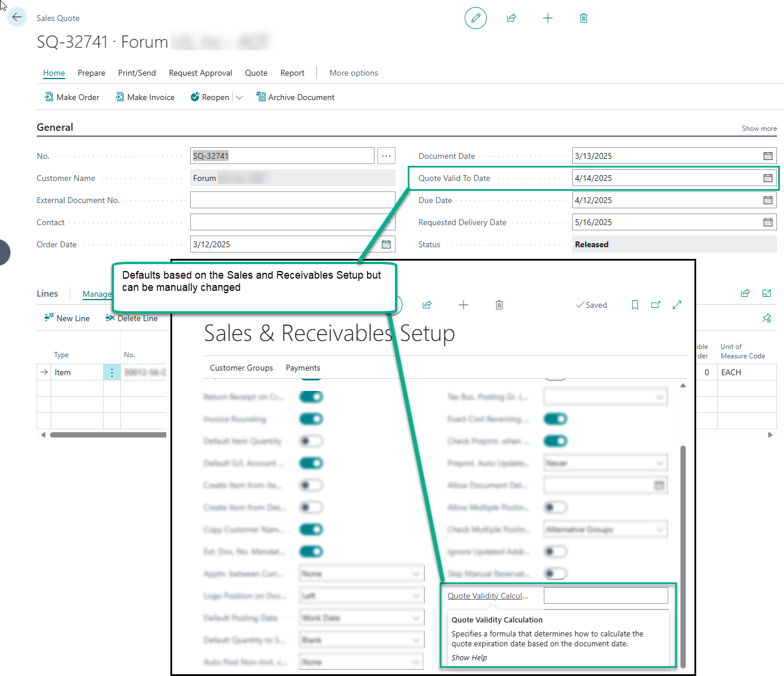Toggle Check Prepmt. when posting switch
This screenshot has height=676, width=784.
[555, 441]
